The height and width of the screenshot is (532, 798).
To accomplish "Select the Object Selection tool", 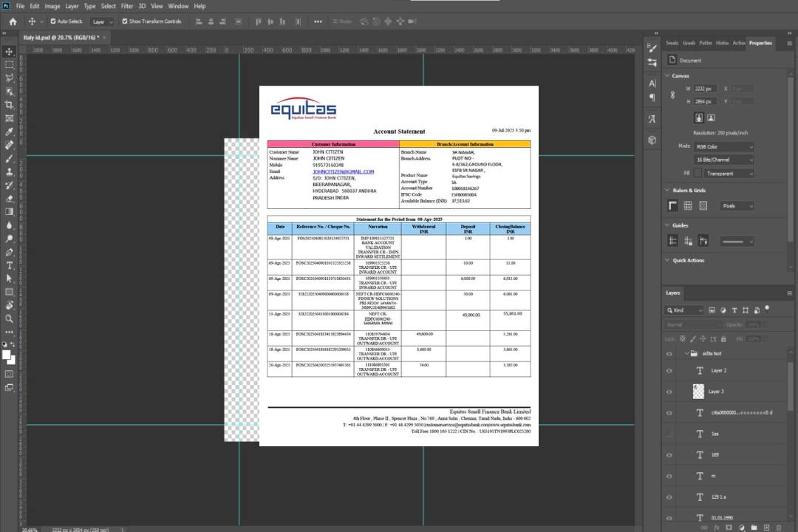I will point(9,92).
